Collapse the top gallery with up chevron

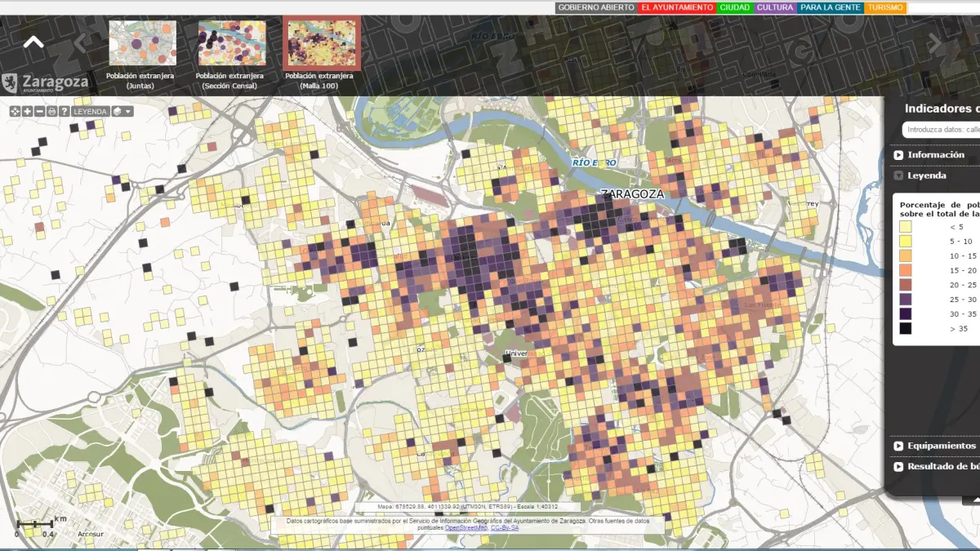(33, 42)
